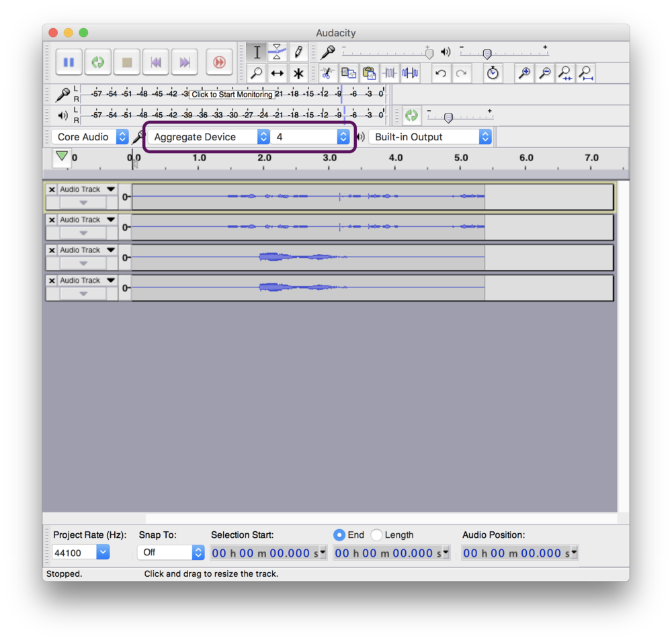Open the Snap To dropdown
Viewport: 672px width, 642px height.
click(x=171, y=553)
